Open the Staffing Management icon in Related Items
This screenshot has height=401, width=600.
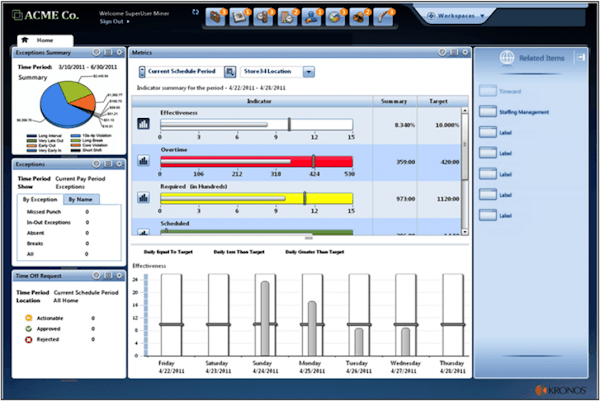coord(486,113)
